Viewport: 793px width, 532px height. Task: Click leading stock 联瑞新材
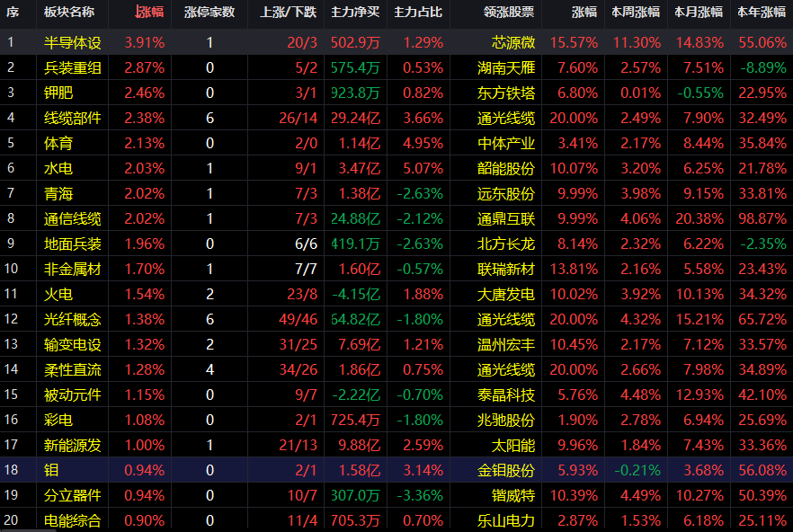pyautogui.click(x=505, y=269)
